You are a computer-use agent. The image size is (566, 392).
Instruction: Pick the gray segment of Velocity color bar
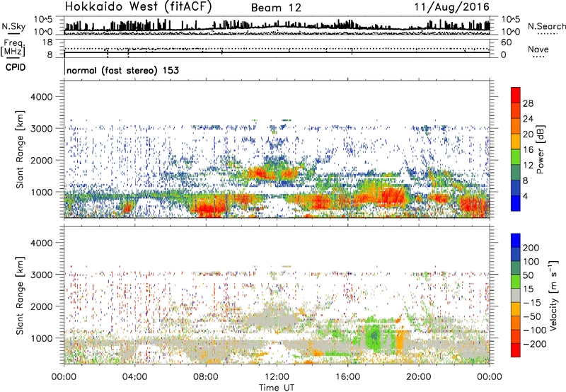tap(516, 295)
